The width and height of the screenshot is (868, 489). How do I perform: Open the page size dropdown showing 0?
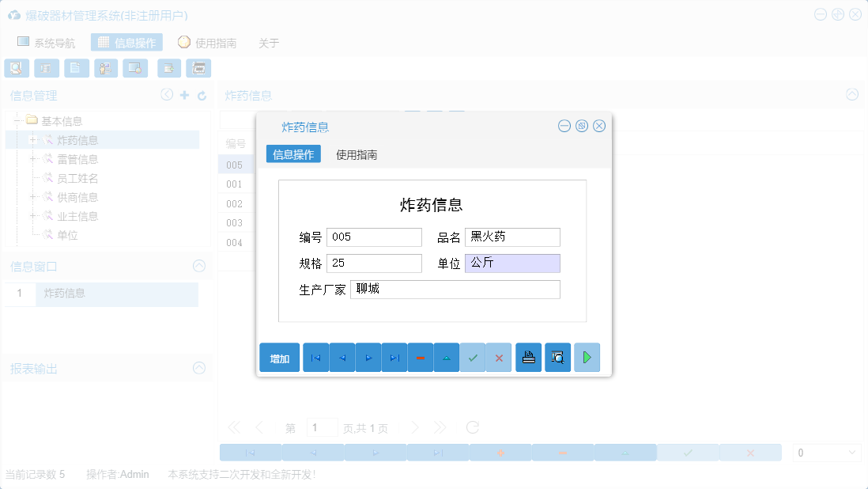826,452
